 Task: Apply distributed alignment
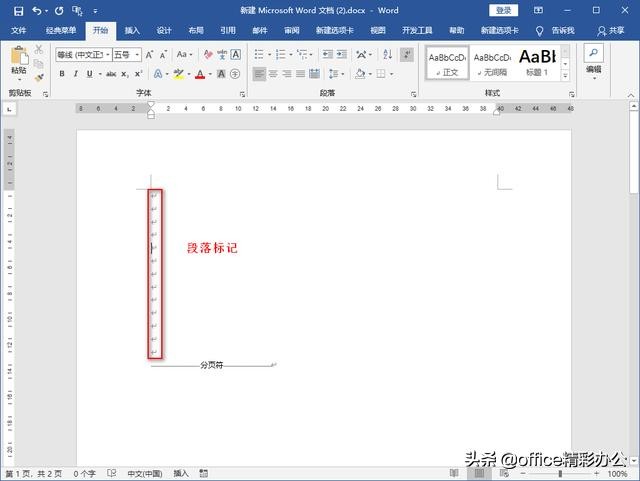(x=314, y=74)
